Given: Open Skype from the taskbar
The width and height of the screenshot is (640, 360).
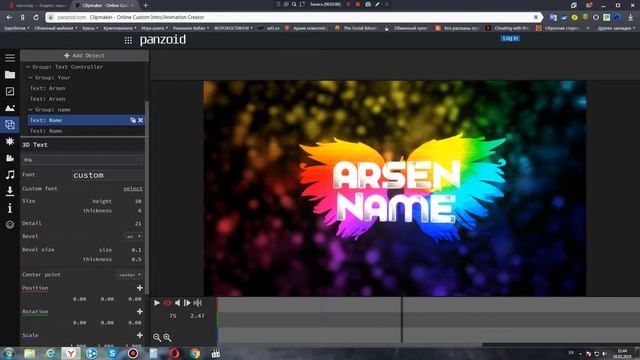Looking at the screenshot, I should (112, 353).
